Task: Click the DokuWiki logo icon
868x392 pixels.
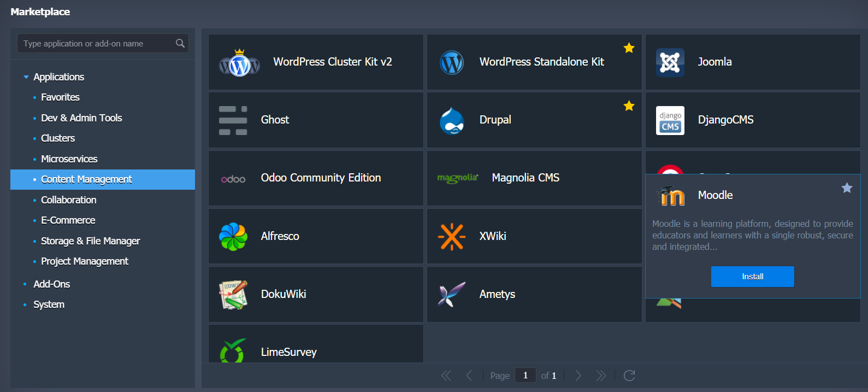Action: click(x=233, y=295)
